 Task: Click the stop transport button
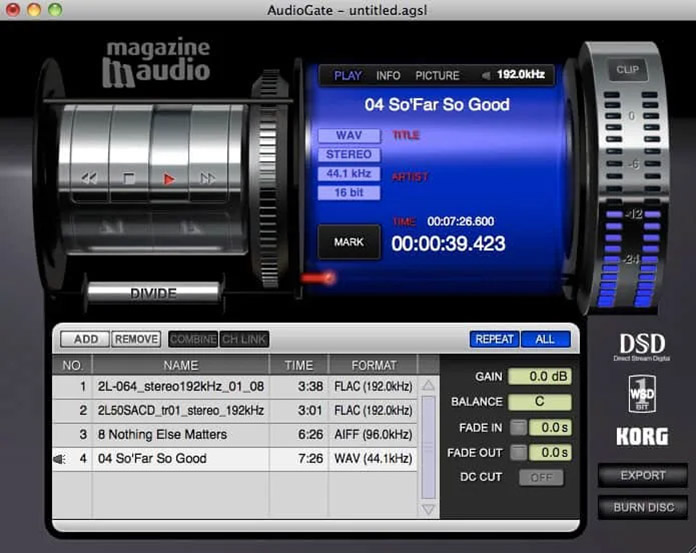pyautogui.click(x=128, y=179)
